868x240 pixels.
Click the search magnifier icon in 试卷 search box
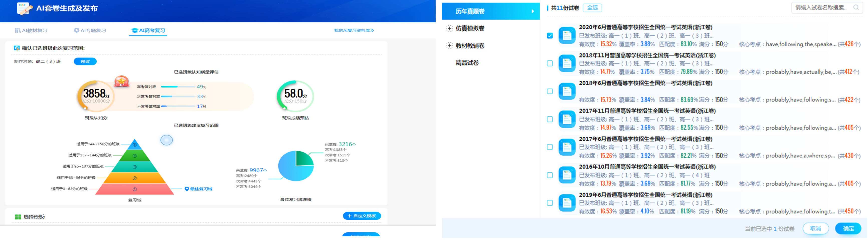pos(856,8)
